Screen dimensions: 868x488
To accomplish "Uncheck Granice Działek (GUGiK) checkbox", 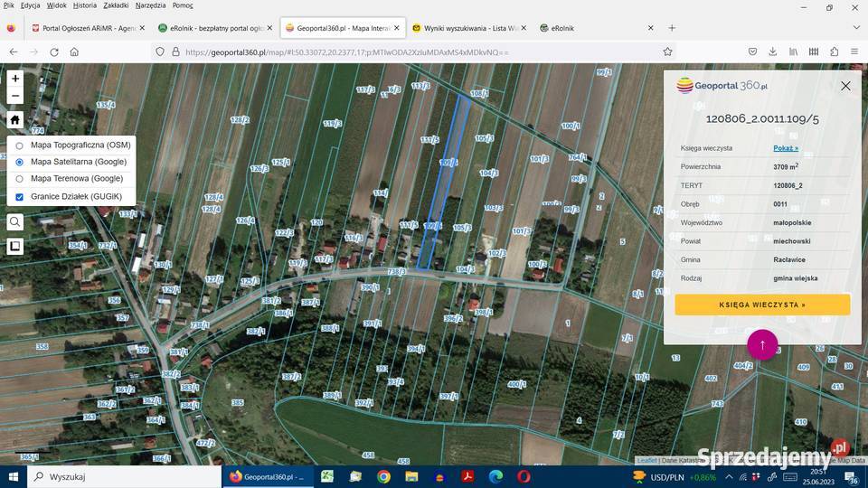I will [x=20, y=196].
